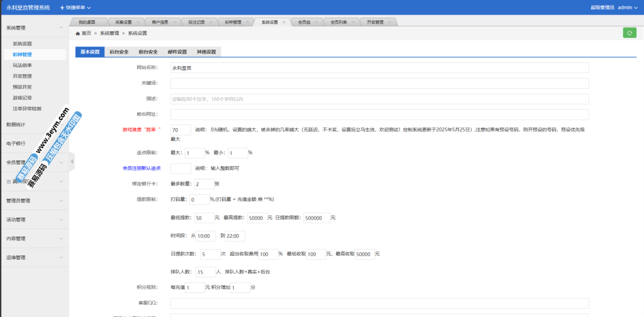644x317 pixels.
Task: Switch to the 后台安全 settings tab
Action: pos(119,52)
